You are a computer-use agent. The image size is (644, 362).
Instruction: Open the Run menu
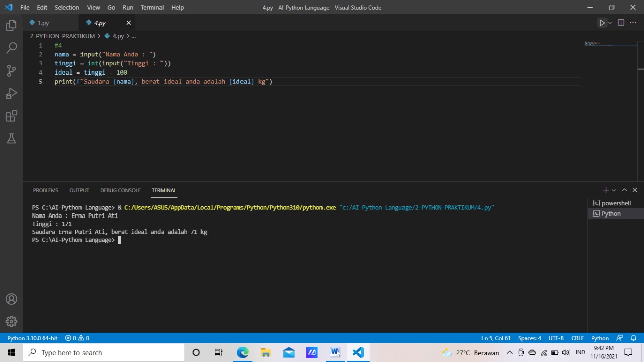point(128,7)
